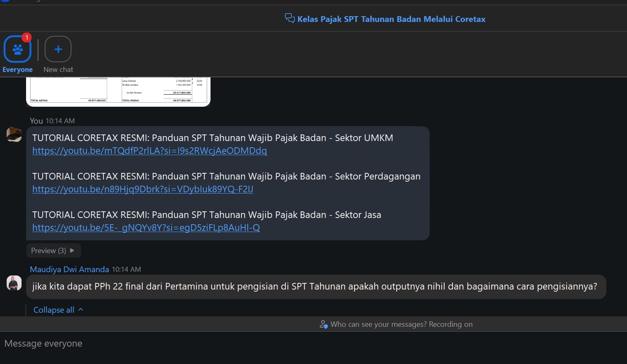
Task: Click your own profile avatar
Action: tap(14, 134)
